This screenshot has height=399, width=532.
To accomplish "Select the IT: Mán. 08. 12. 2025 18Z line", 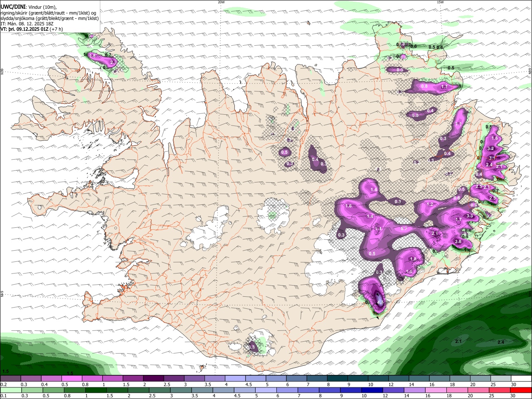I will click(27, 24).
